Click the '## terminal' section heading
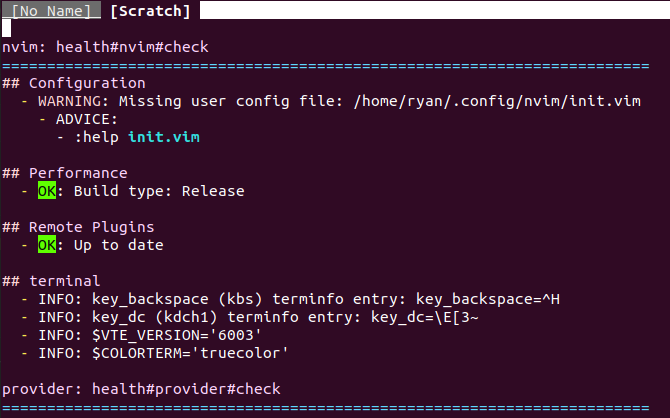 (51, 281)
